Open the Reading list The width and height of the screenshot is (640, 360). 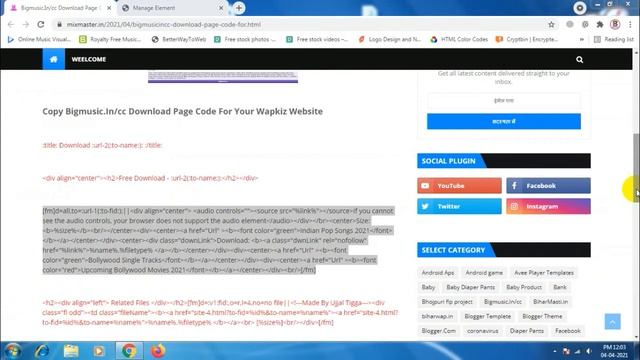coord(614,39)
